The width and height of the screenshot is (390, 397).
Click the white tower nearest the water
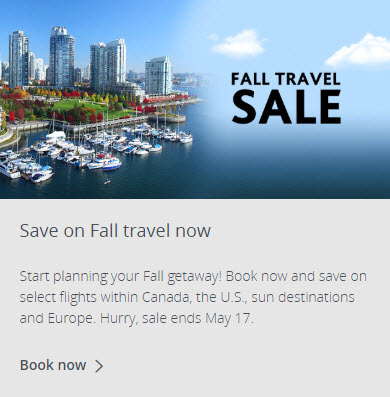159,76
